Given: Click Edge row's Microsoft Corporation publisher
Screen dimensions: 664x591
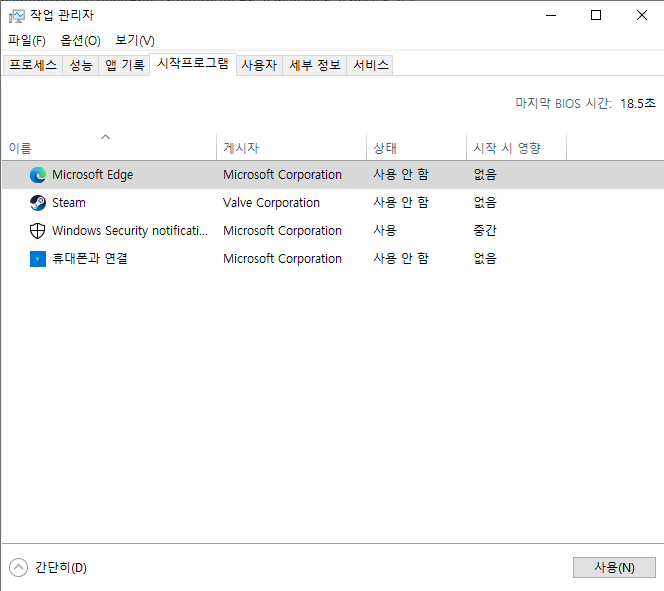Looking at the screenshot, I should [282, 175].
